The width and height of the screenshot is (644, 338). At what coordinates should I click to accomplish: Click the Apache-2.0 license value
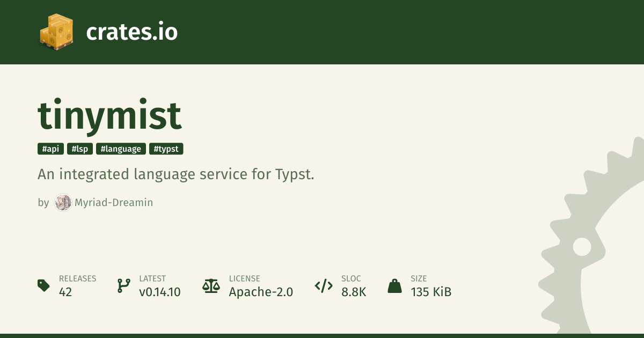click(261, 292)
